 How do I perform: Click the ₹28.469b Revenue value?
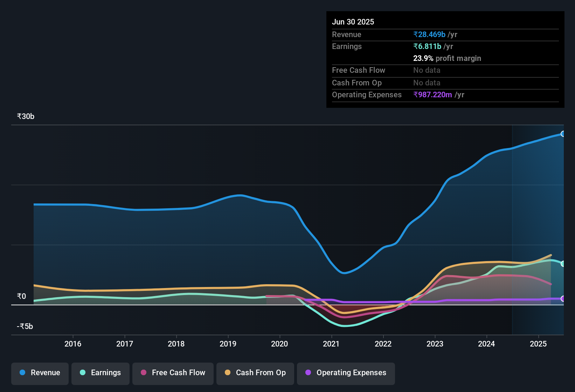[x=429, y=34]
